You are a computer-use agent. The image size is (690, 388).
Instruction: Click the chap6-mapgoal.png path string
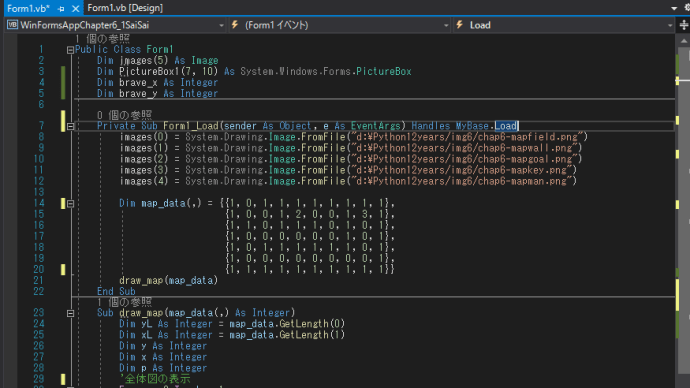(464, 159)
